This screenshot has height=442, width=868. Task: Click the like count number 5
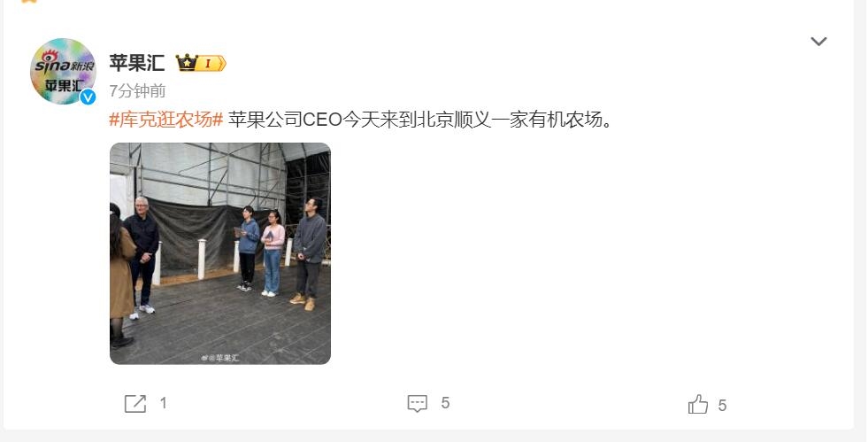click(722, 406)
